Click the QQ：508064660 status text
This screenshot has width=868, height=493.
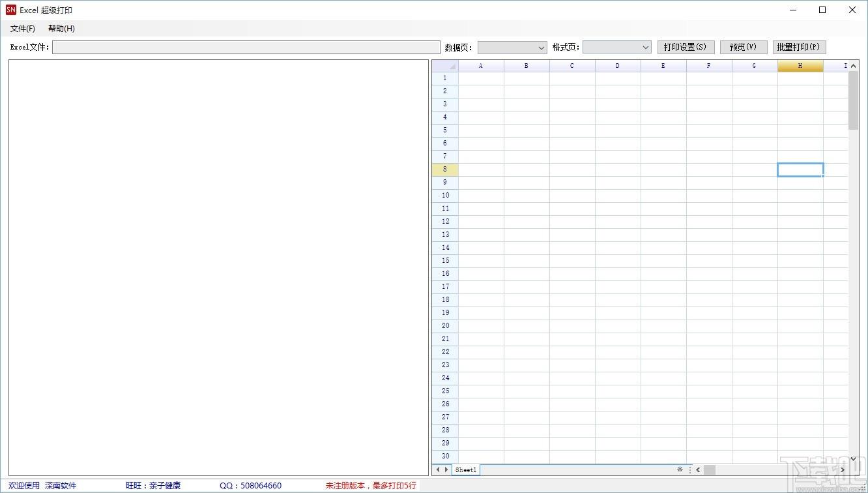coord(251,486)
